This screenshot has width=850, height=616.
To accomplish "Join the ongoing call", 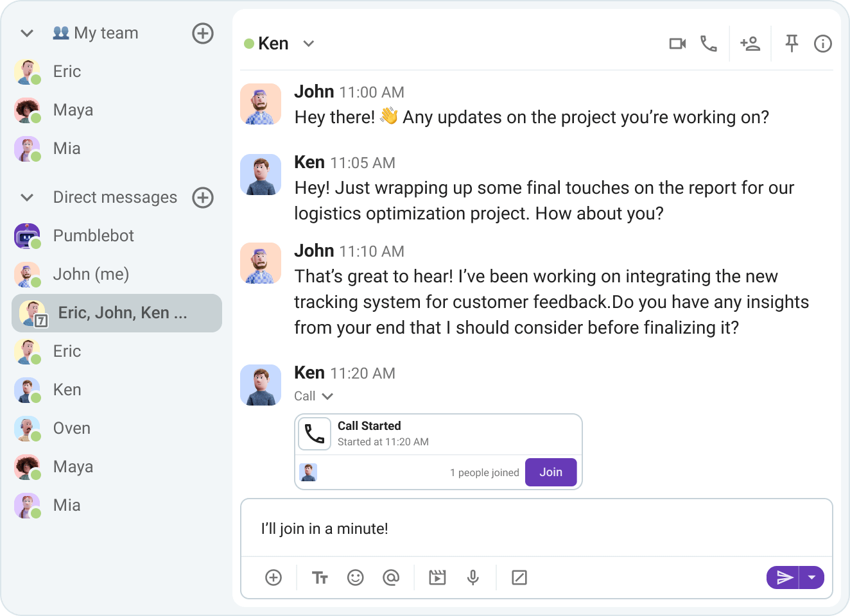I will [551, 472].
